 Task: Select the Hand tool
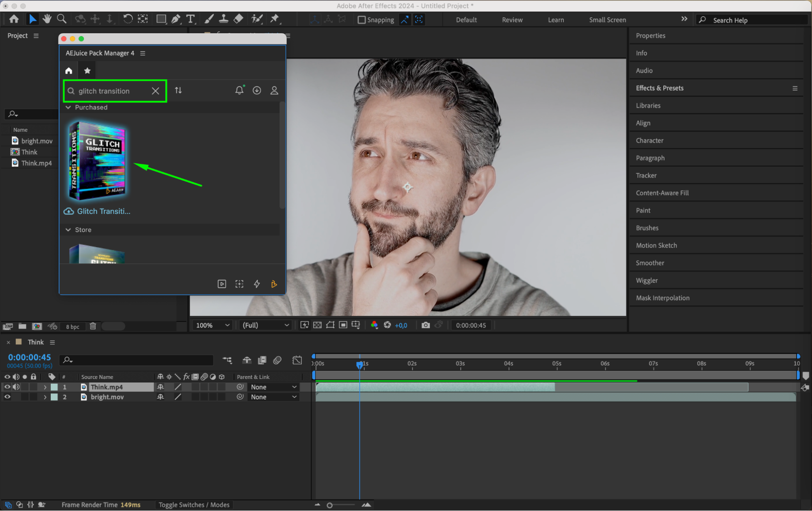tap(47, 19)
